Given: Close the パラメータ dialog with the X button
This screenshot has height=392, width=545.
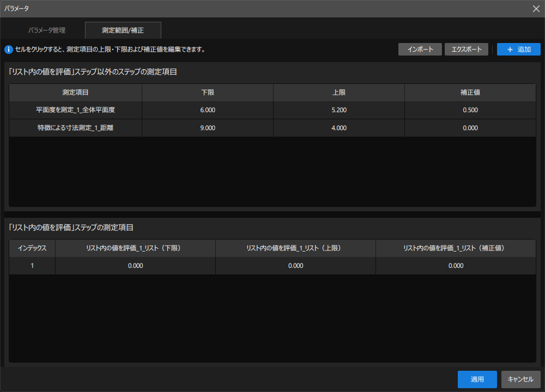Looking at the screenshot, I should click(536, 9).
